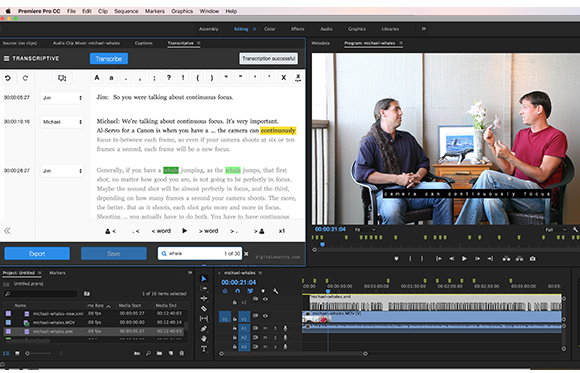Toggle linked selection in timeline
Viewport: 580px width, 373px height.
[x=250, y=291]
